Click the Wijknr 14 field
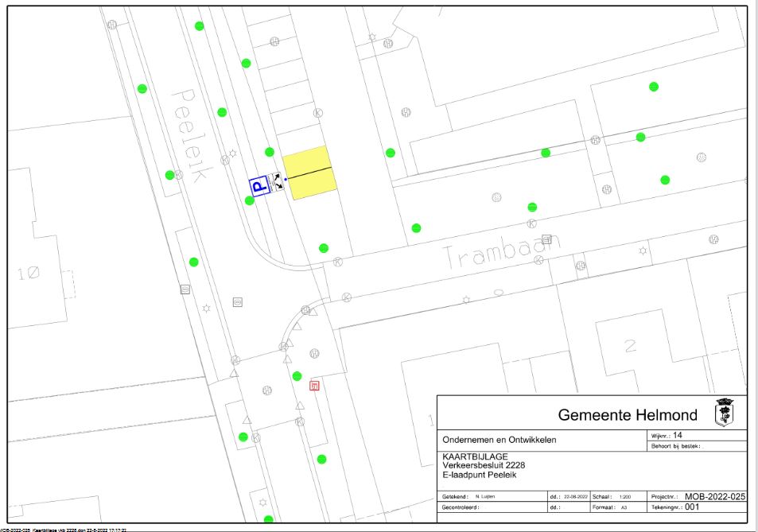Screen dimensions: 758x532 [678, 435]
